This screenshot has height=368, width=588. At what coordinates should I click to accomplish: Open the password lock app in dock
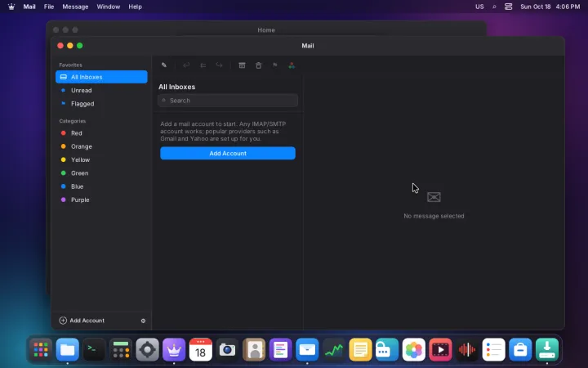coord(387,350)
